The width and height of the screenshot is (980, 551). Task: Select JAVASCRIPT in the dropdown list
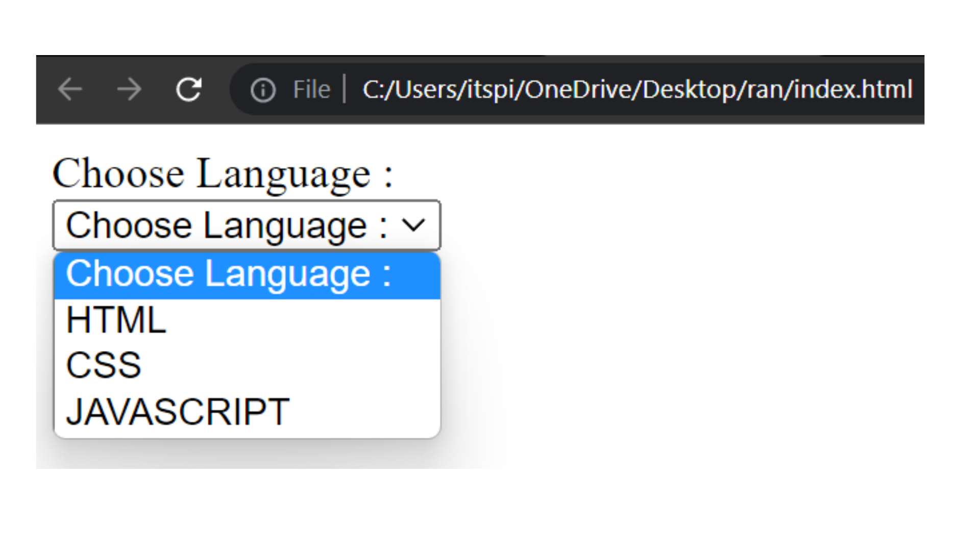coord(247,412)
